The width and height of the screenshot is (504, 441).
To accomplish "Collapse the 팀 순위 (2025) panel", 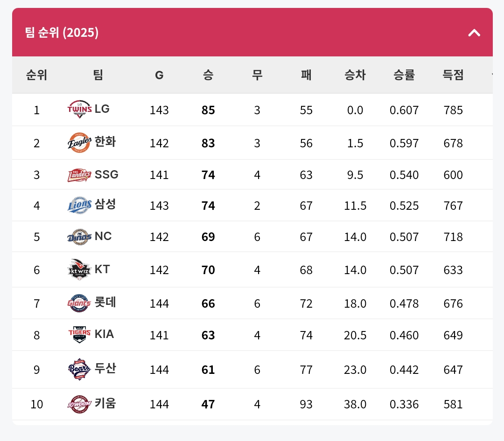I will [x=474, y=33].
